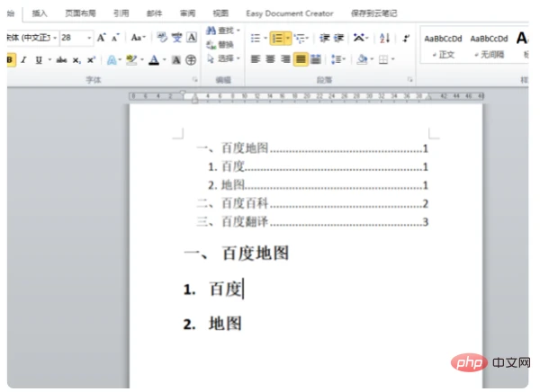Click the first-line indent marker on ruler
The height and width of the screenshot is (392, 540).
click(x=183, y=93)
